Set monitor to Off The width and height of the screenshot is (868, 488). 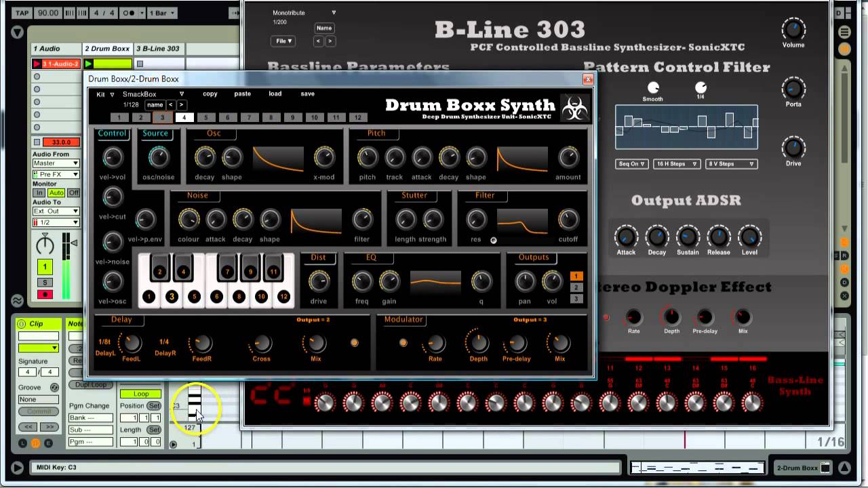click(x=73, y=193)
